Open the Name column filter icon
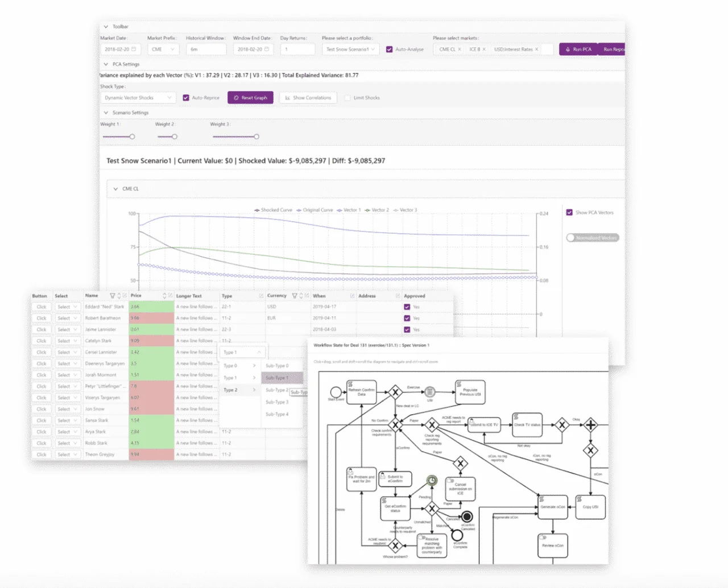This screenshot has height=588, width=728. [x=113, y=296]
